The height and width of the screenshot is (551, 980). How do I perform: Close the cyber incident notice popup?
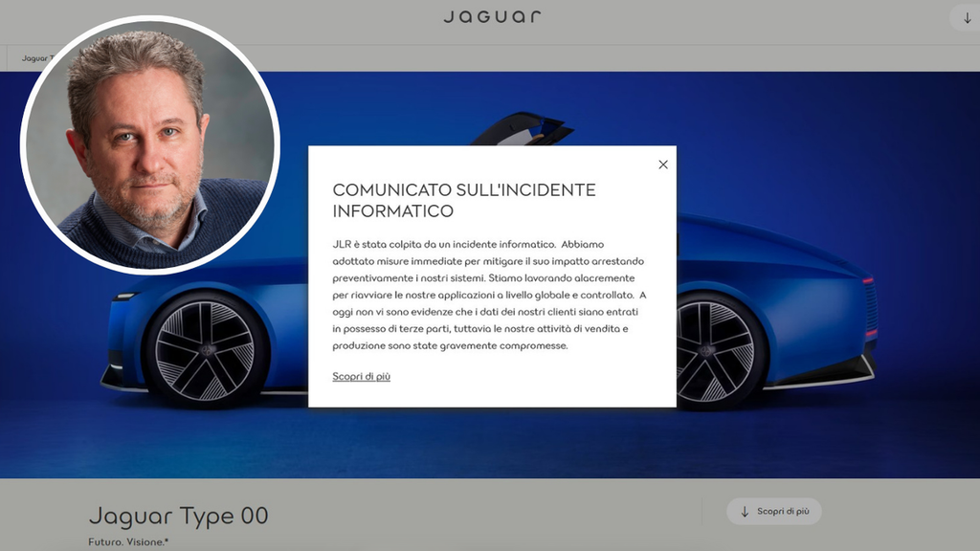tap(663, 165)
